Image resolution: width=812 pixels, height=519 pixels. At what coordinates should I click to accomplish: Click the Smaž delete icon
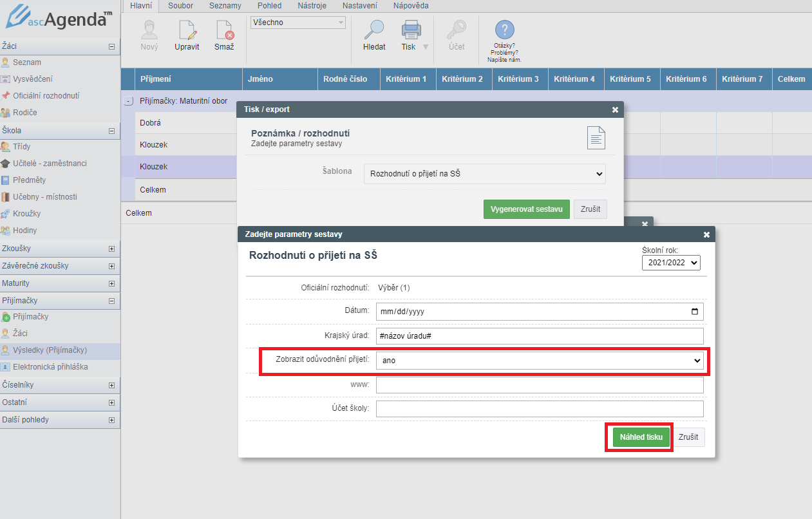tap(224, 31)
